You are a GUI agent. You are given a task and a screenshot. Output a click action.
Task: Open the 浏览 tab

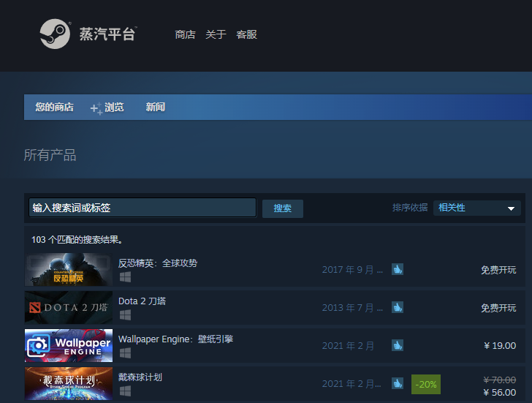114,107
